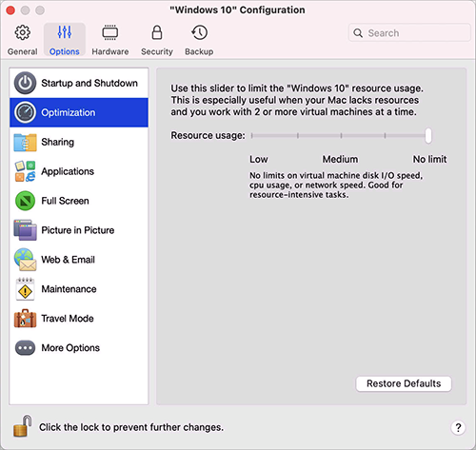Click the Sharing folder icon
Viewport: 476px width, 450px height.
(x=25, y=142)
